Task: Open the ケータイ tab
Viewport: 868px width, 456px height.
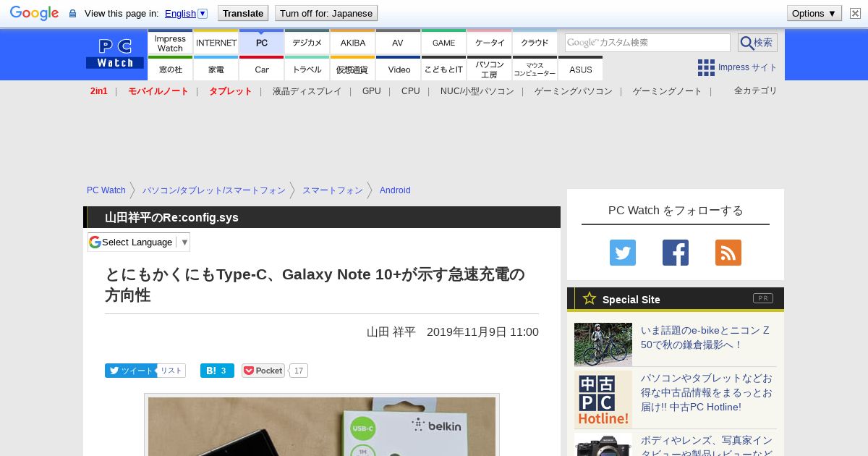Action: point(490,43)
